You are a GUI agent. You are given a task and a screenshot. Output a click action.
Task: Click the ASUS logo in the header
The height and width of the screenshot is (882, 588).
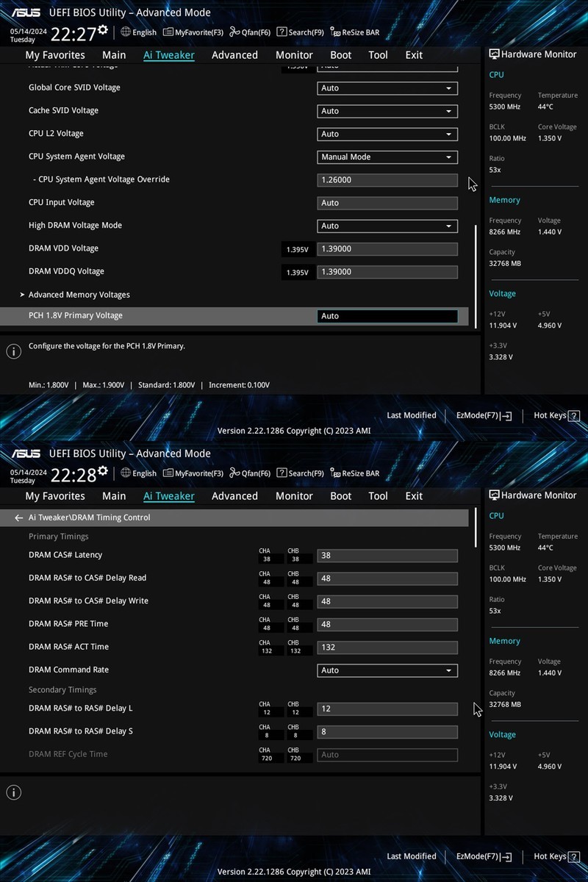click(26, 12)
